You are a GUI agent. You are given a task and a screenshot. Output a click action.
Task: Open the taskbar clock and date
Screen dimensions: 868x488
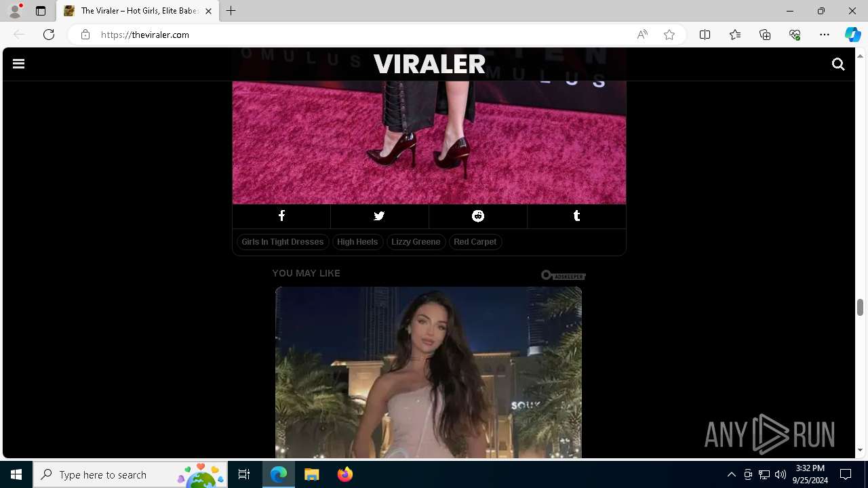(x=810, y=474)
